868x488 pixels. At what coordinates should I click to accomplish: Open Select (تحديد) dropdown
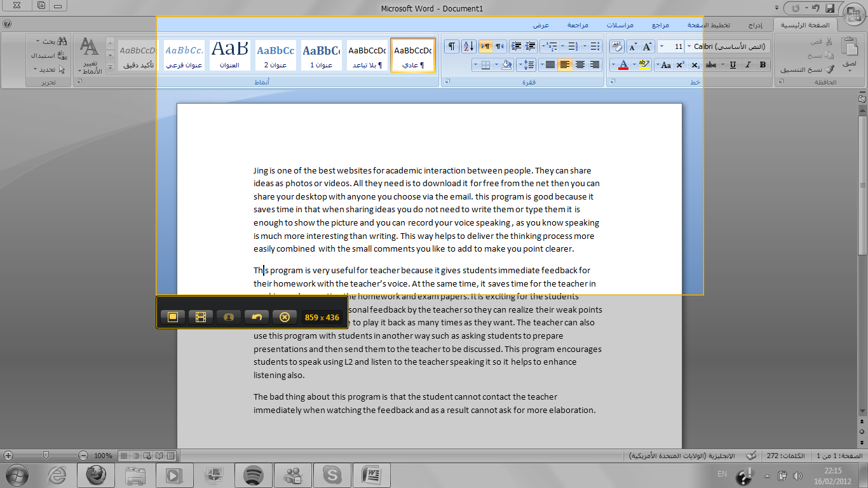[x=50, y=69]
